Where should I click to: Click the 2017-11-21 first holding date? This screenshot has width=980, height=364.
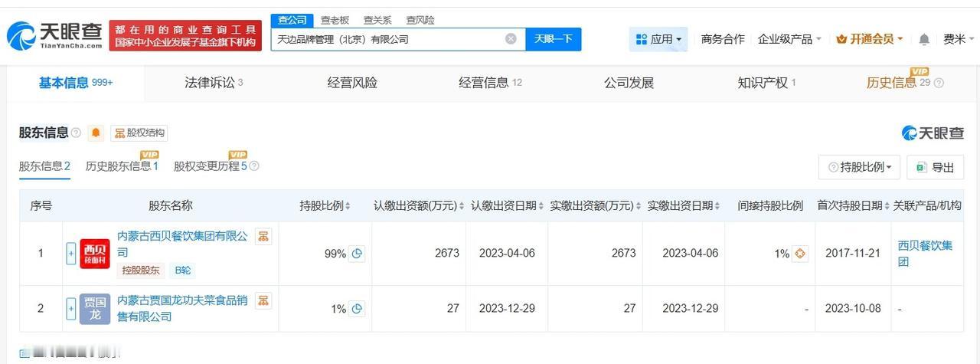coord(853,254)
